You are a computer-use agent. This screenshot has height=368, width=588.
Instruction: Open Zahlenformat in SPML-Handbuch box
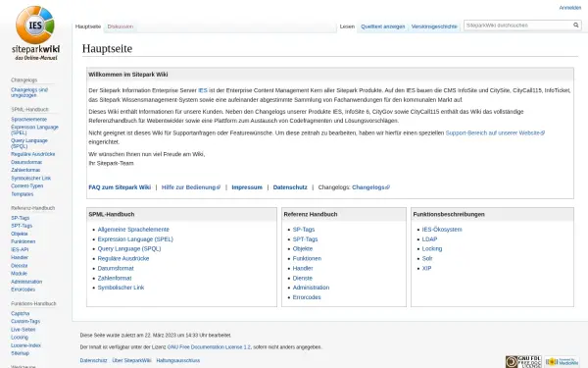[x=115, y=278]
